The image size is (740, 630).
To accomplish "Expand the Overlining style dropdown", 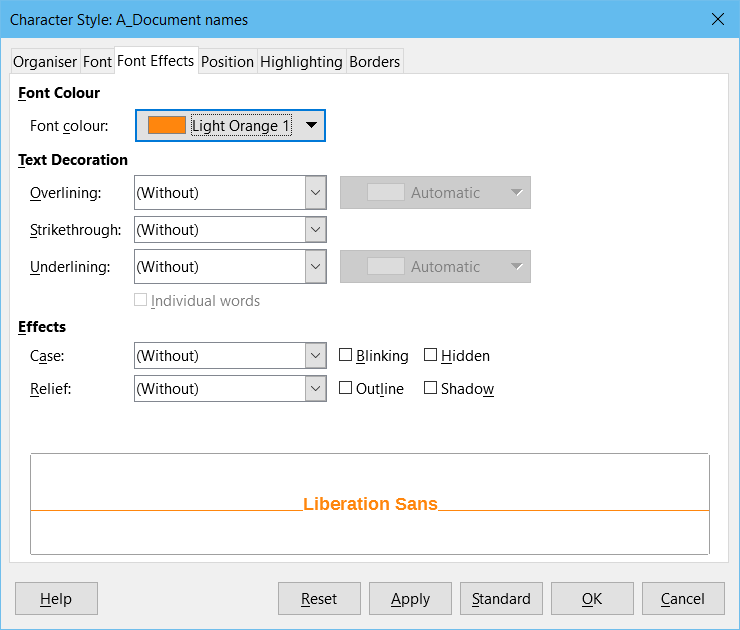I will 315,193.
